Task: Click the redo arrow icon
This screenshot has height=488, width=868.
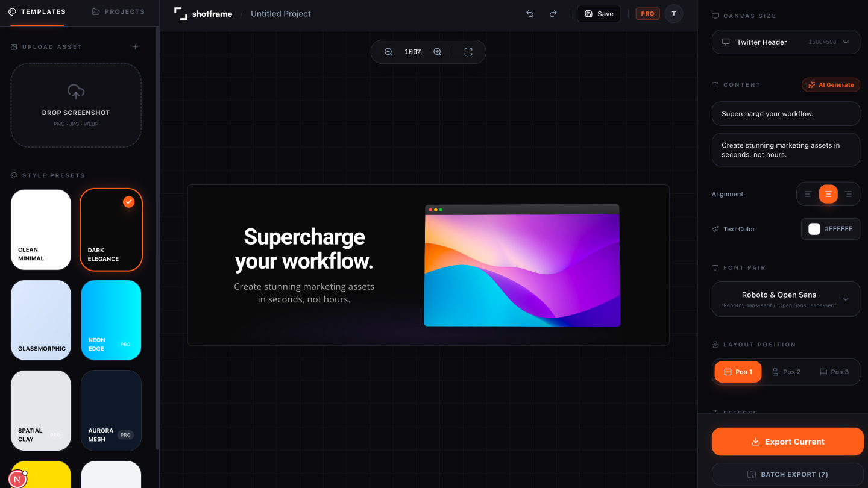Action: click(x=553, y=14)
